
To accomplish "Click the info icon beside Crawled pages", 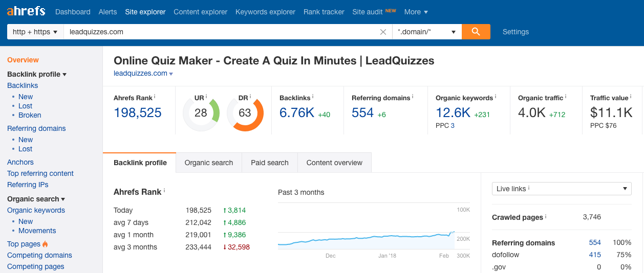I will 546,216.
